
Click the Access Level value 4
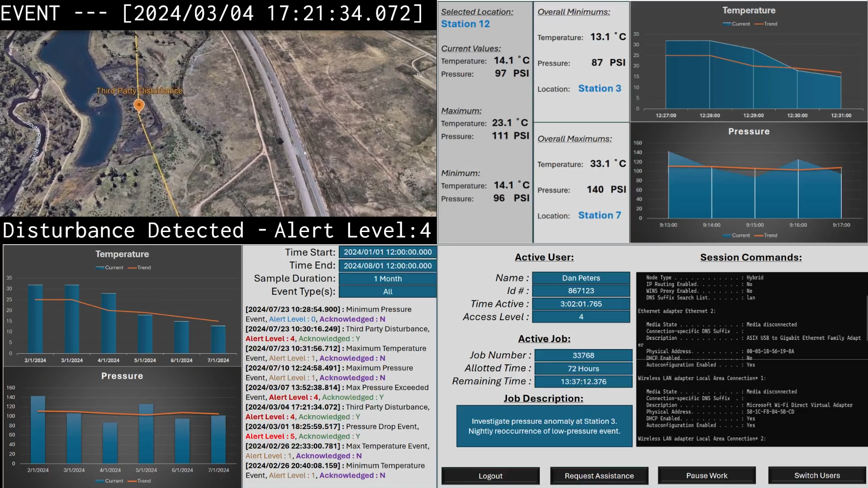[x=581, y=317]
